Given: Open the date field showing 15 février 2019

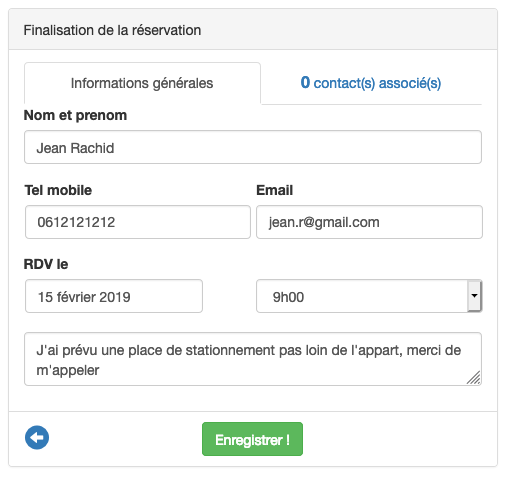Looking at the screenshot, I should (114, 296).
